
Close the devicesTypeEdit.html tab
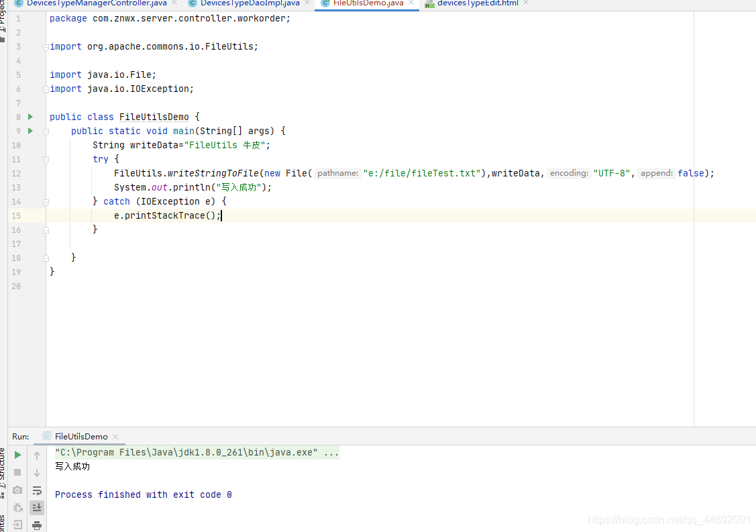(526, 3)
